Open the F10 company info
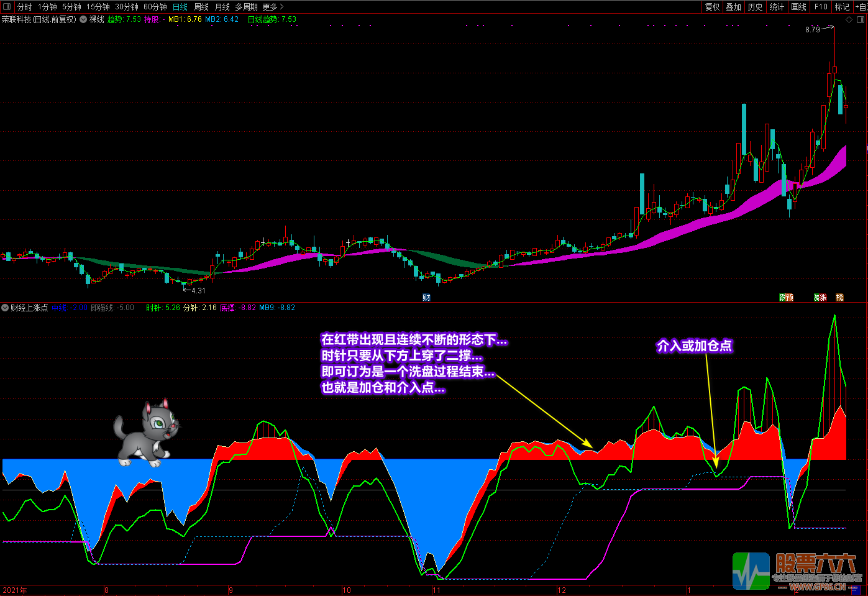The image size is (868, 596). pos(821,7)
